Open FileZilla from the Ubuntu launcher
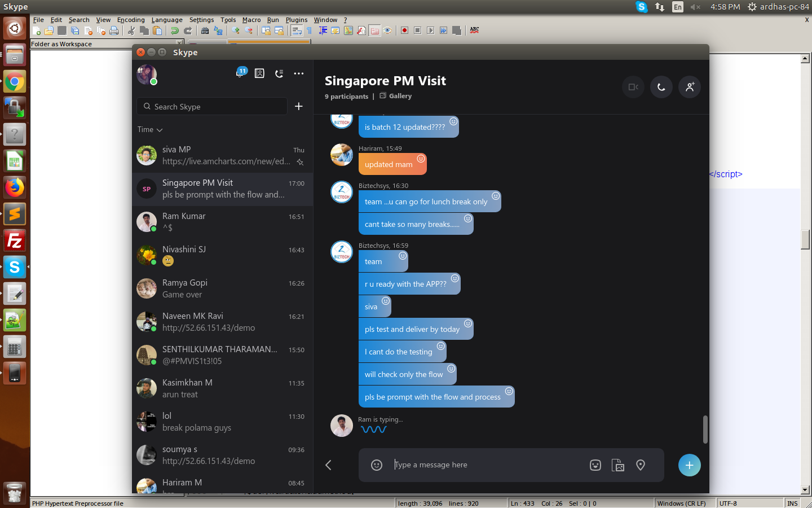 click(x=15, y=241)
